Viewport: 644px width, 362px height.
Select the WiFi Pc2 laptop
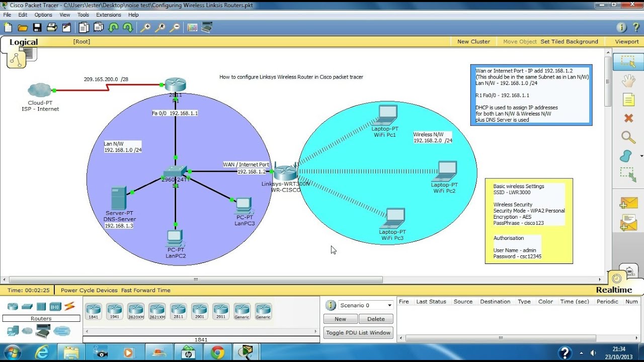(x=445, y=171)
